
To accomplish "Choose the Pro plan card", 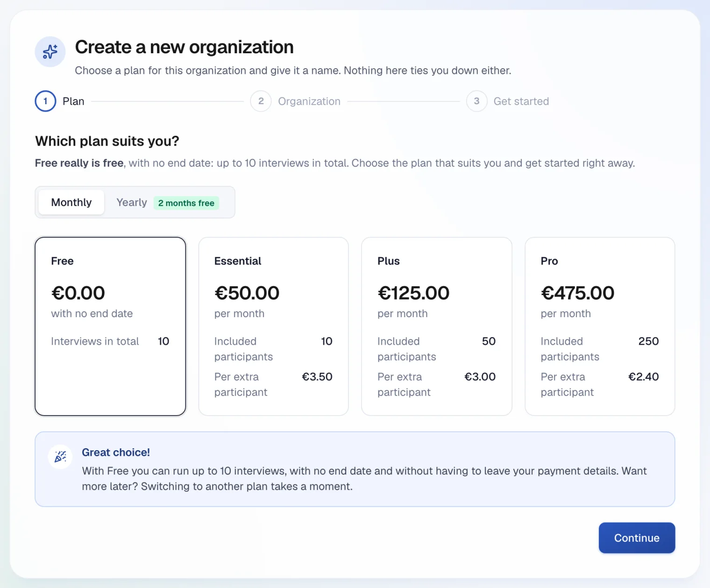I will click(600, 326).
